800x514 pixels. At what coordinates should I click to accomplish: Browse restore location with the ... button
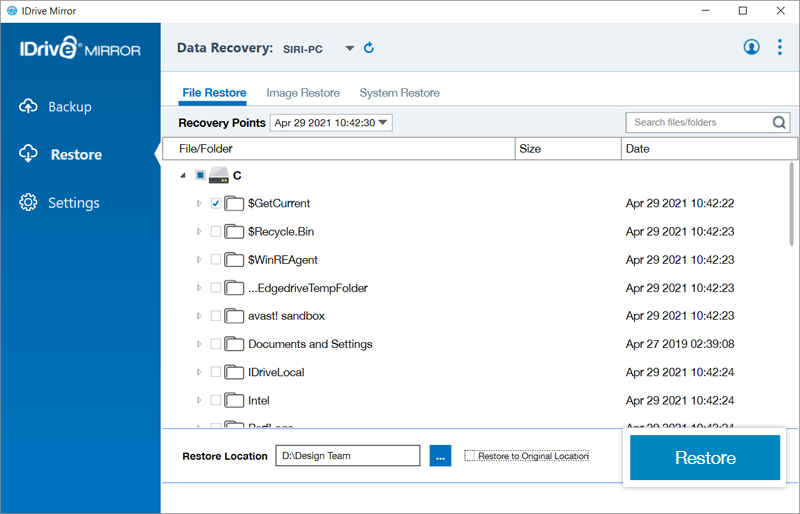(x=440, y=456)
